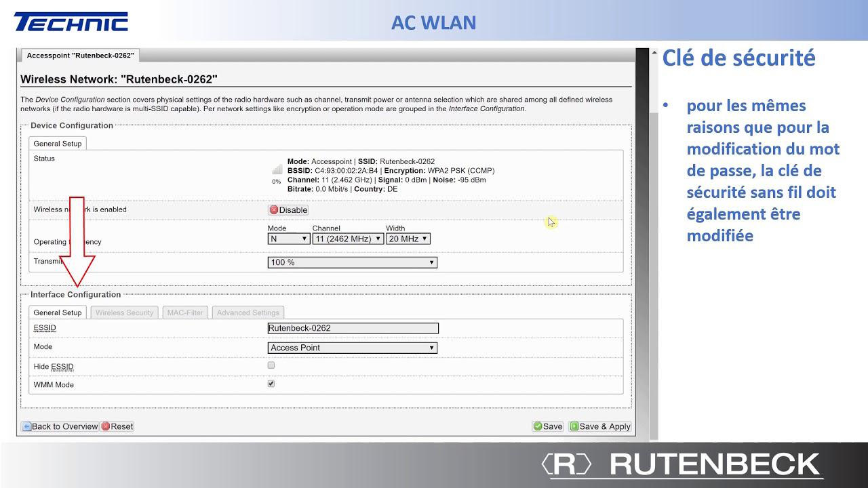The height and width of the screenshot is (488, 868).
Task: Open the Width dropdown 20 MHz
Action: (408, 239)
